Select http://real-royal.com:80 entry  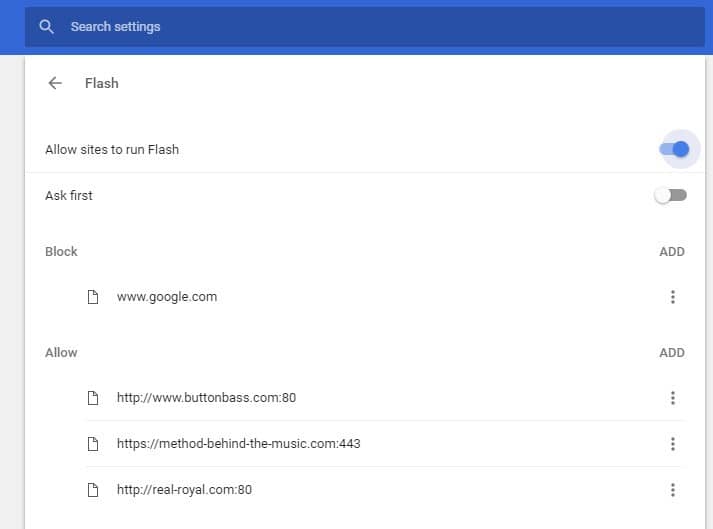[184, 490]
